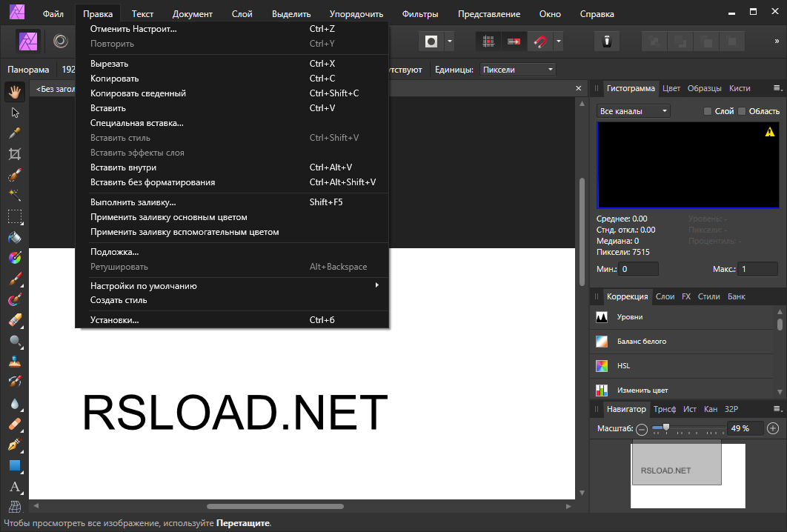Choose the Rectangle shape tool

click(15, 466)
